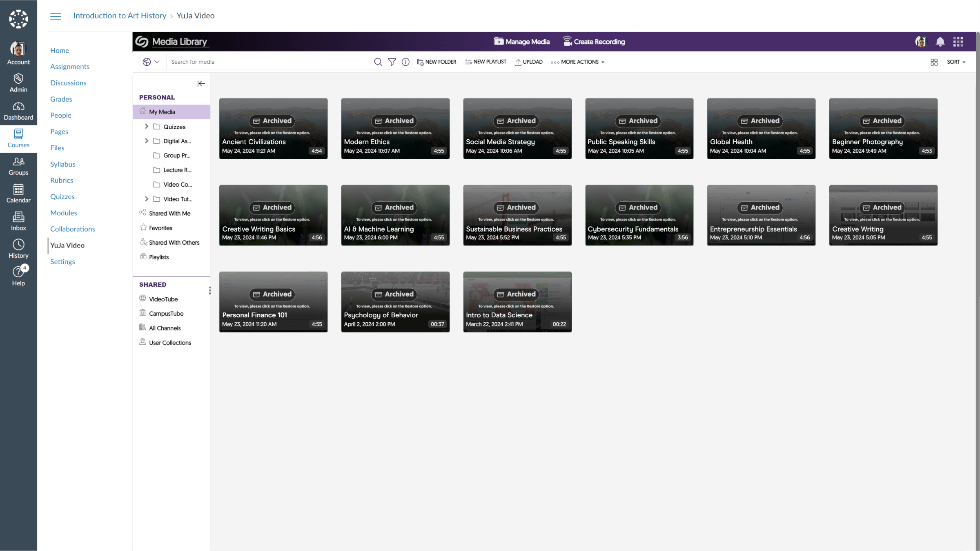Select the Beginner Photography video thumbnail

click(883, 128)
